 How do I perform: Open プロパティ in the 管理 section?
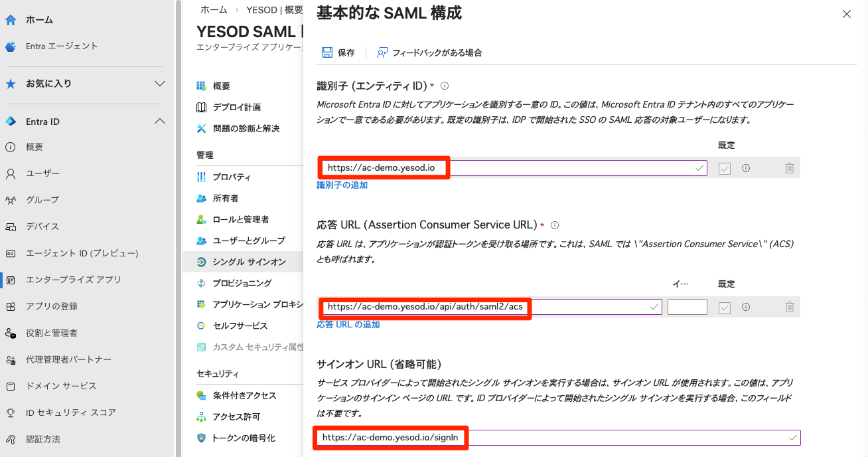tap(232, 177)
